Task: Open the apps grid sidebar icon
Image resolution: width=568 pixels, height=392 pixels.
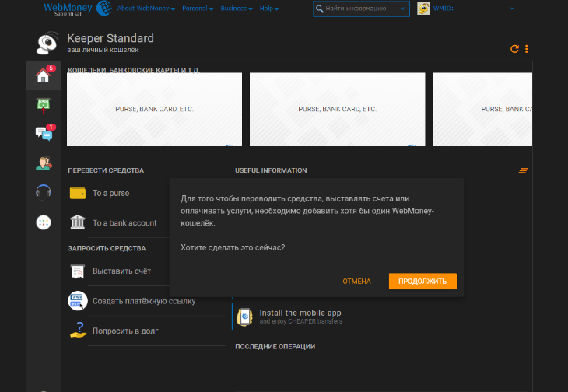Action: coord(44,222)
